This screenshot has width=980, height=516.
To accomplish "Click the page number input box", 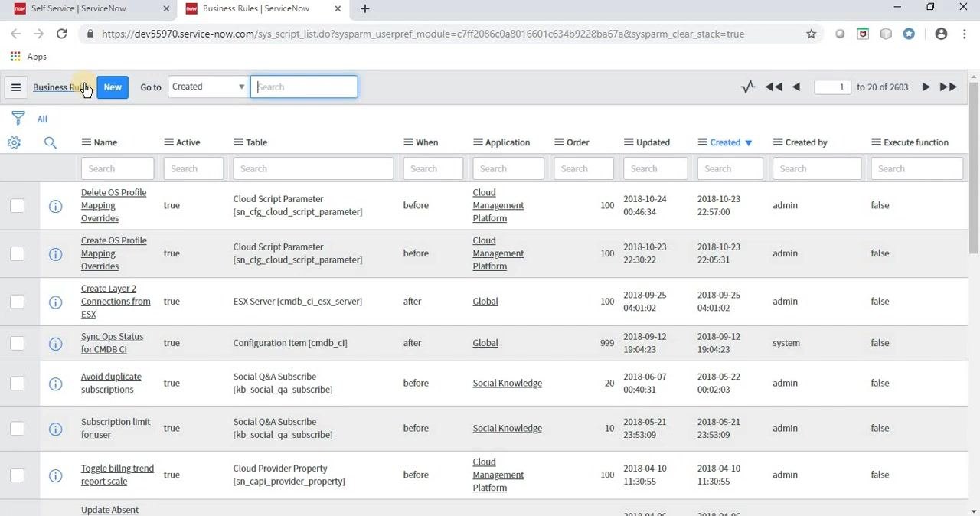I will [833, 87].
